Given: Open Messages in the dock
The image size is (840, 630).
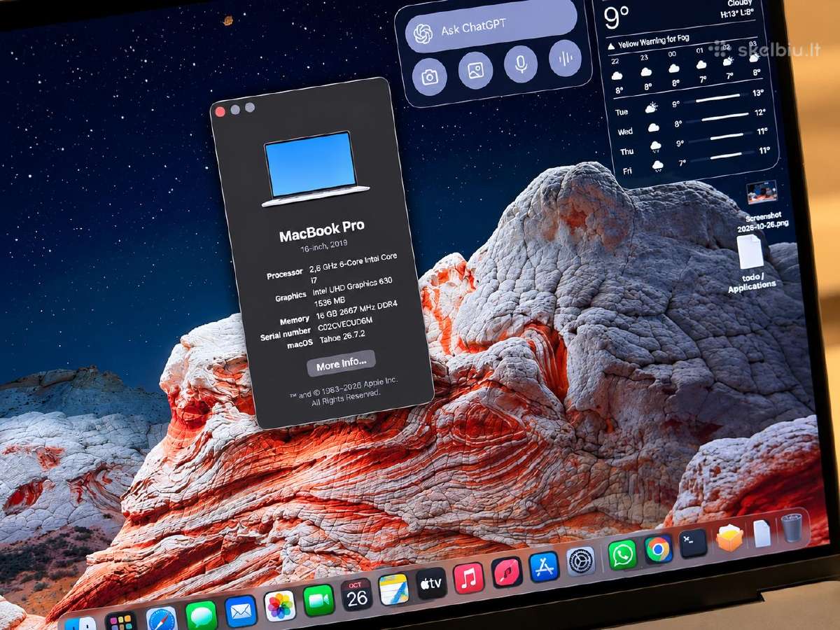Looking at the screenshot, I should (x=201, y=616).
